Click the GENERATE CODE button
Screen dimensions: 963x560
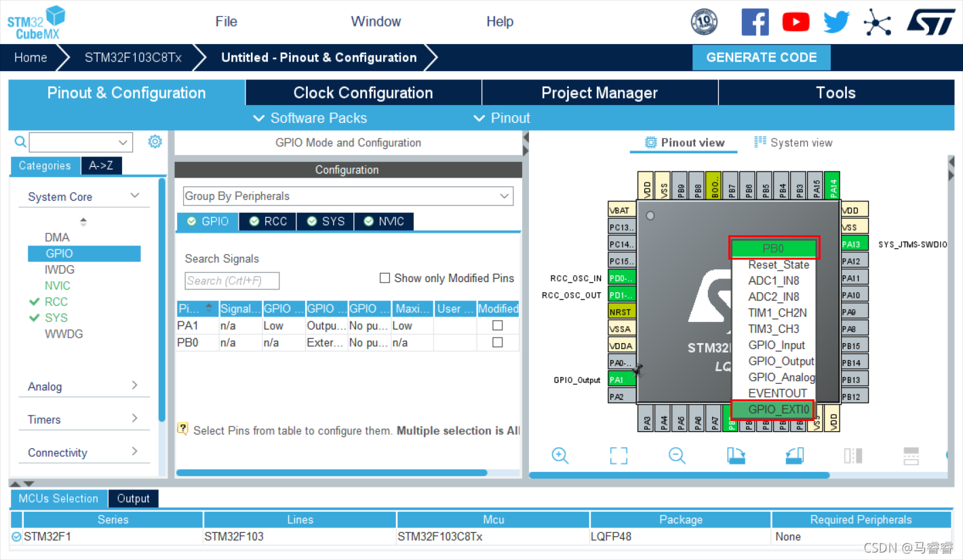[x=762, y=58]
